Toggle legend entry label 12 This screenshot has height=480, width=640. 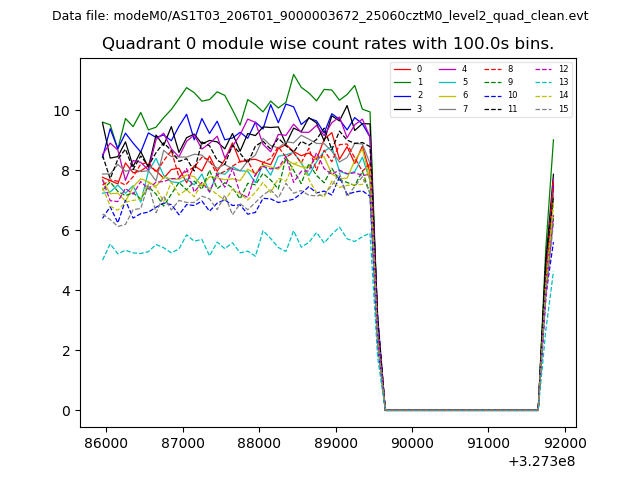(x=563, y=69)
